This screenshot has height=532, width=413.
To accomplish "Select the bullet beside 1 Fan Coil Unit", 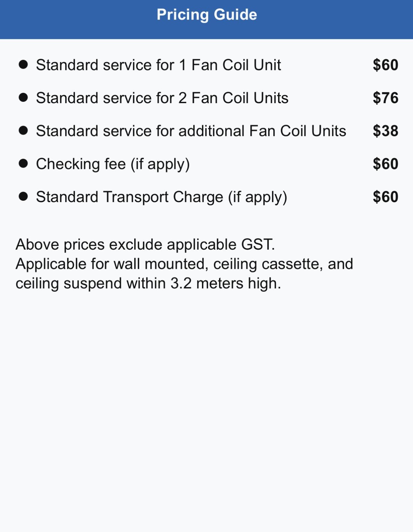I will [x=23, y=65].
